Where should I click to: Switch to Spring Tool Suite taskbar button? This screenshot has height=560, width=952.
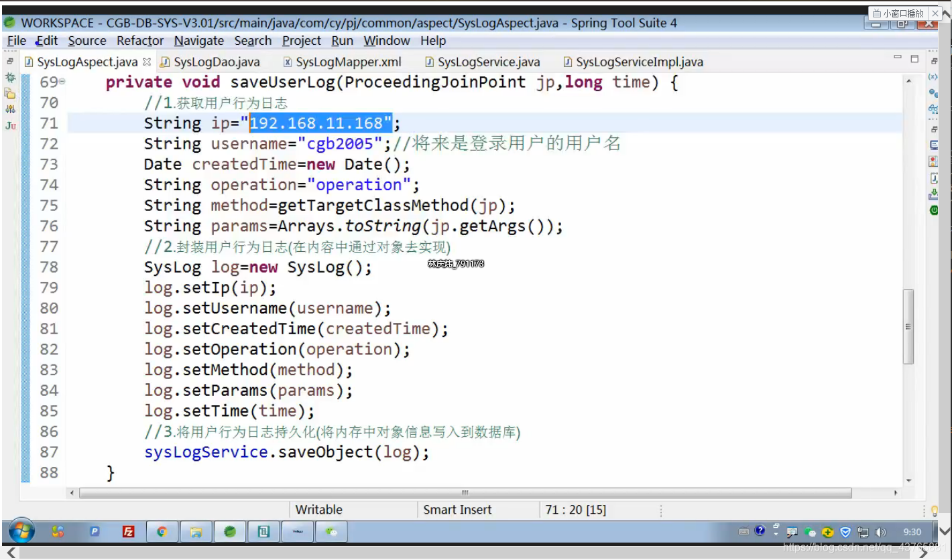(230, 532)
